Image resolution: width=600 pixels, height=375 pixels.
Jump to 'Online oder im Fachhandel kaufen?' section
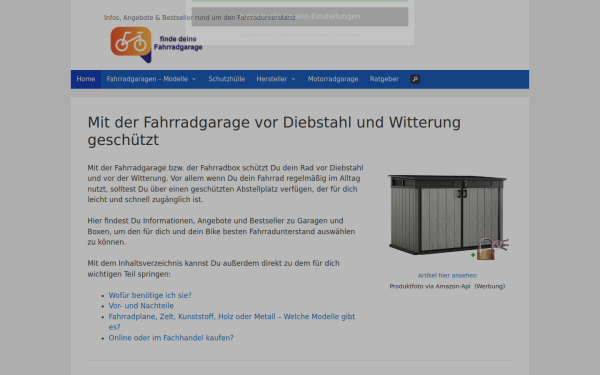tap(171, 338)
